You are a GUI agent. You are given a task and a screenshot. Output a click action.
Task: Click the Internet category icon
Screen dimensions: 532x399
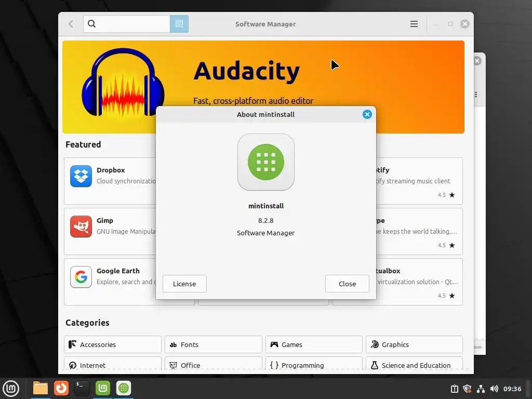72,365
